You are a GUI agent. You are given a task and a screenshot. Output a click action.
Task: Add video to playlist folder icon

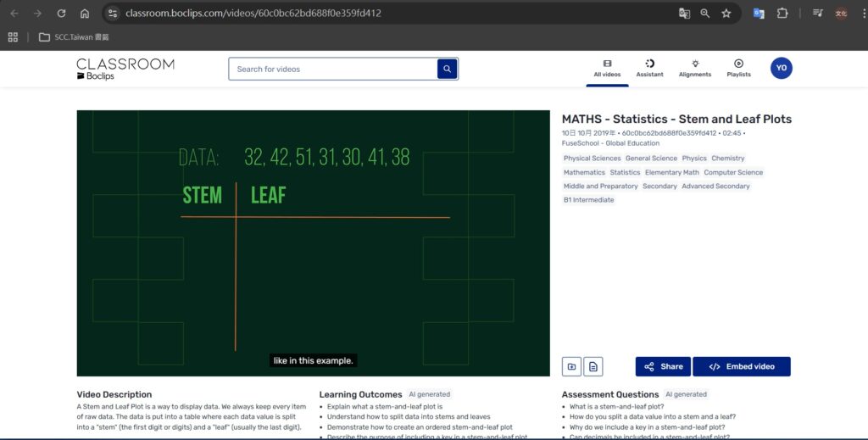click(571, 366)
